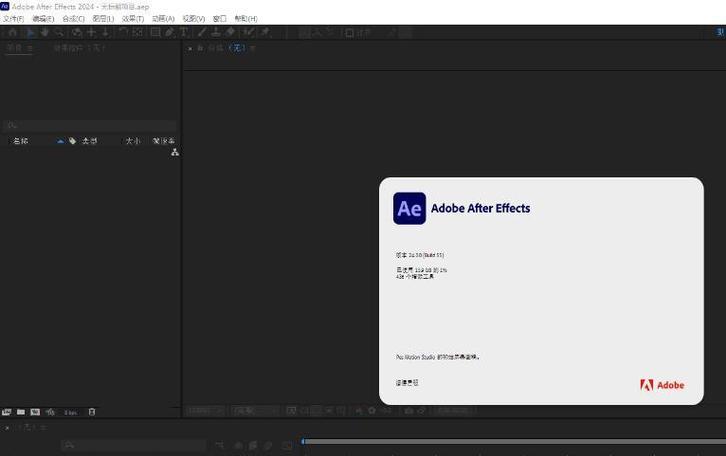
Task: Select the Rectangle shape tool
Action: click(x=156, y=32)
